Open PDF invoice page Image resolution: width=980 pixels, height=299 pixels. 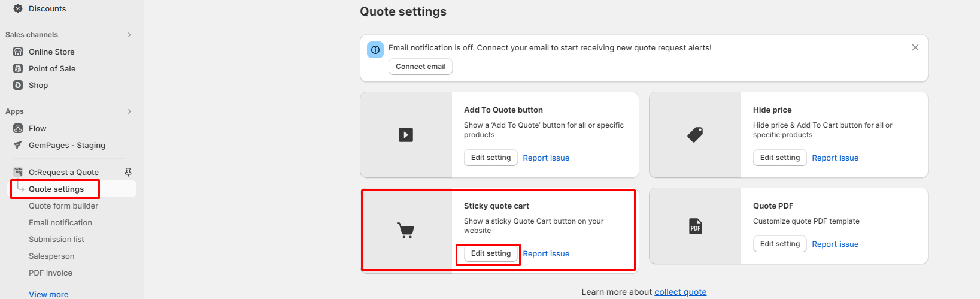point(50,273)
